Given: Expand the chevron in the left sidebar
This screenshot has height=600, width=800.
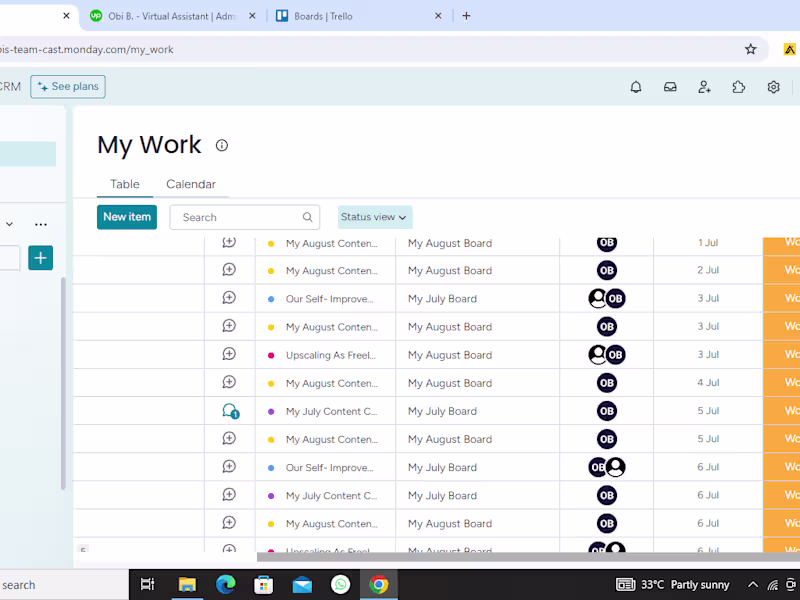Looking at the screenshot, I should point(10,224).
